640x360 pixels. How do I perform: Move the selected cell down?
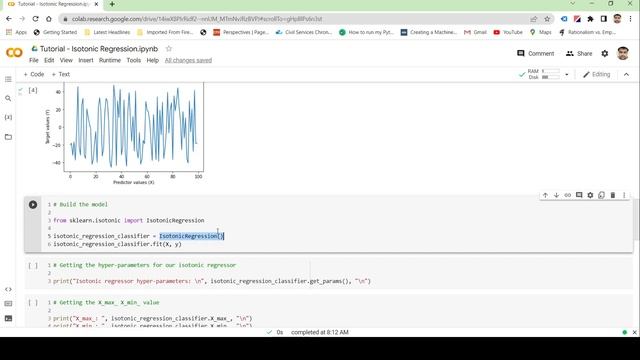[x=556, y=195]
